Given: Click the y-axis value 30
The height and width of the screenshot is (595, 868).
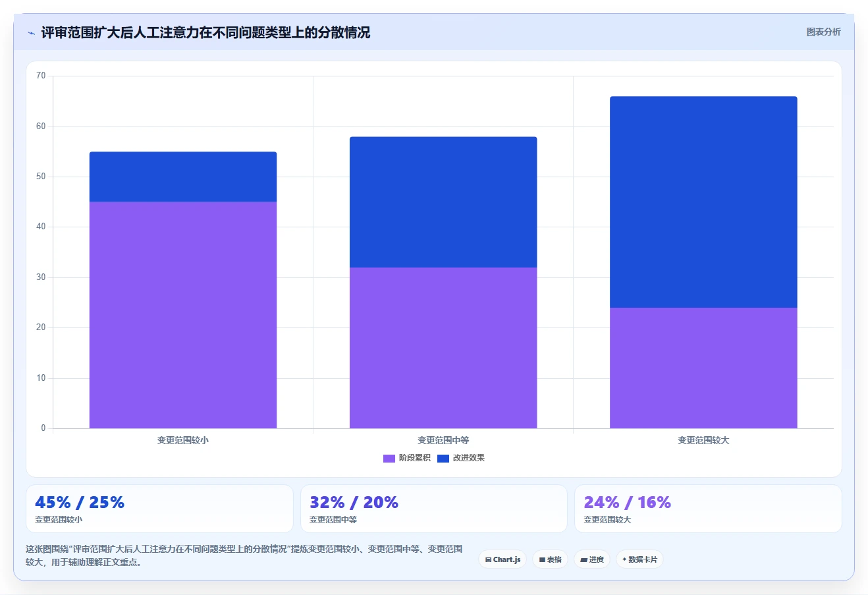Looking at the screenshot, I should (x=41, y=277).
